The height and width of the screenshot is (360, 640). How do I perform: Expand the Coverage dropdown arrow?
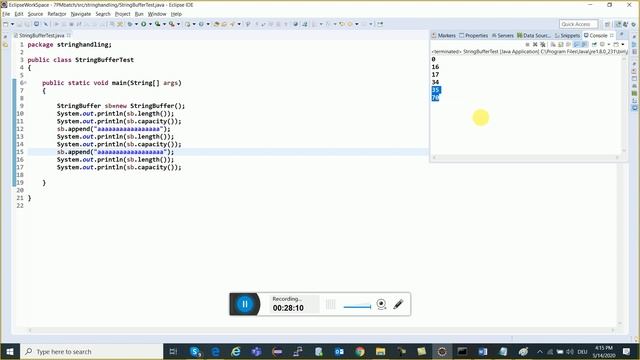point(164,24)
